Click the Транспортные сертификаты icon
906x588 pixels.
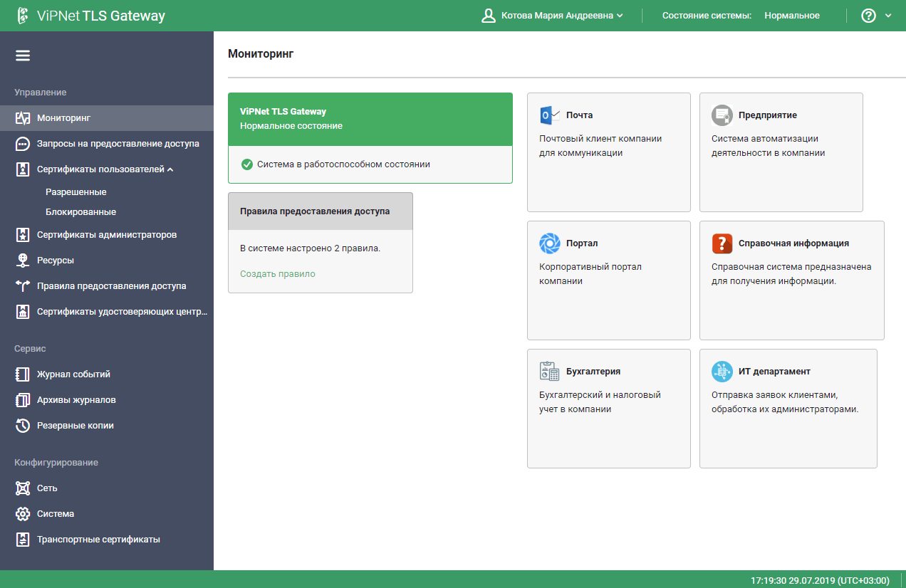(x=23, y=540)
